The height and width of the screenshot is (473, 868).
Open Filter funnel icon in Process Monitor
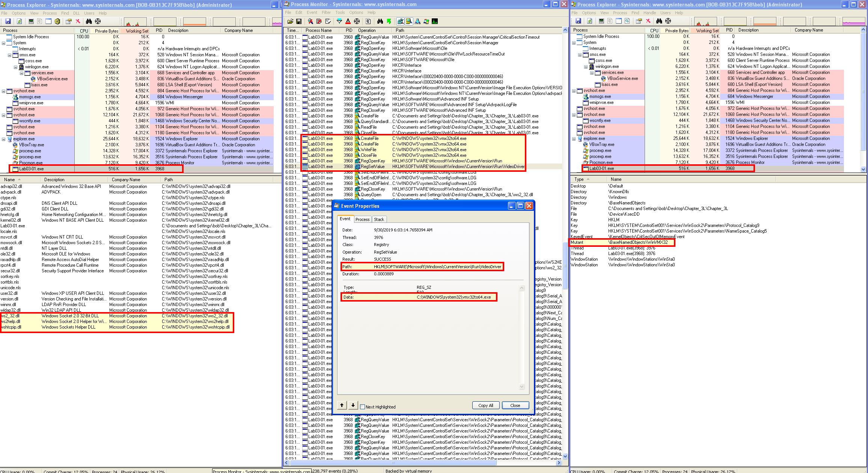coord(339,21)
